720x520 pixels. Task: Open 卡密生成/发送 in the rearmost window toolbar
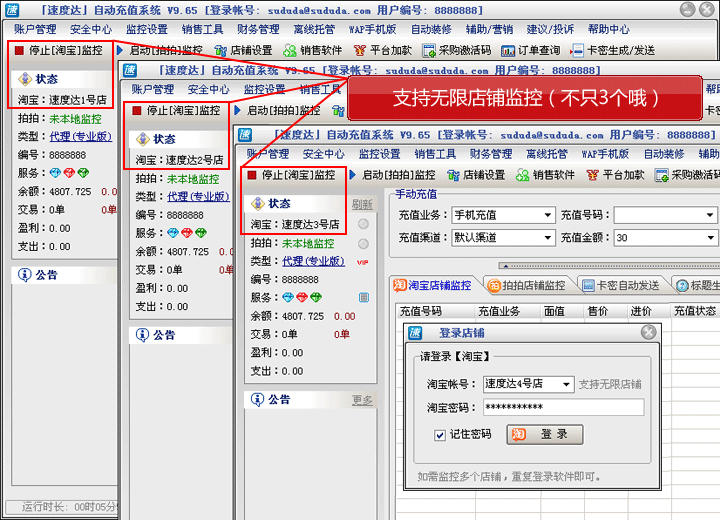click(x=613, y=50)
